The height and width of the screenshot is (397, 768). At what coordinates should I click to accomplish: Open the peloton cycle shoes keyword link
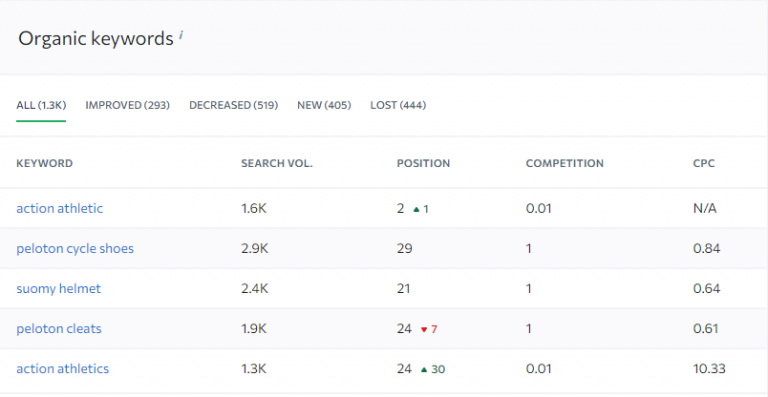tap(75, 249)
